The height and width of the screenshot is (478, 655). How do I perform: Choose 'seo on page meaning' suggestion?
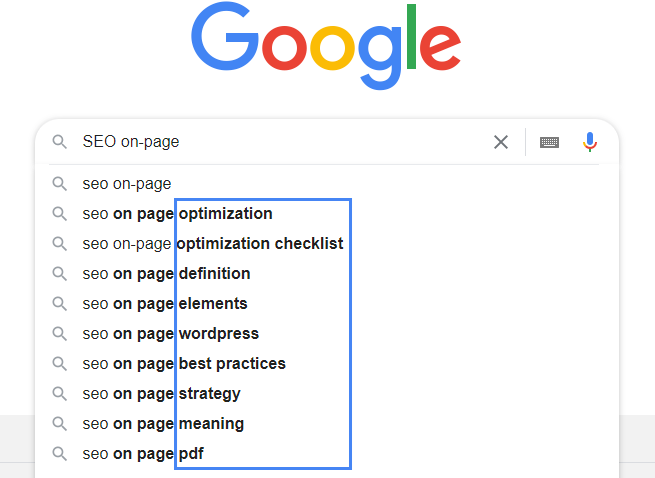(163, 424)
